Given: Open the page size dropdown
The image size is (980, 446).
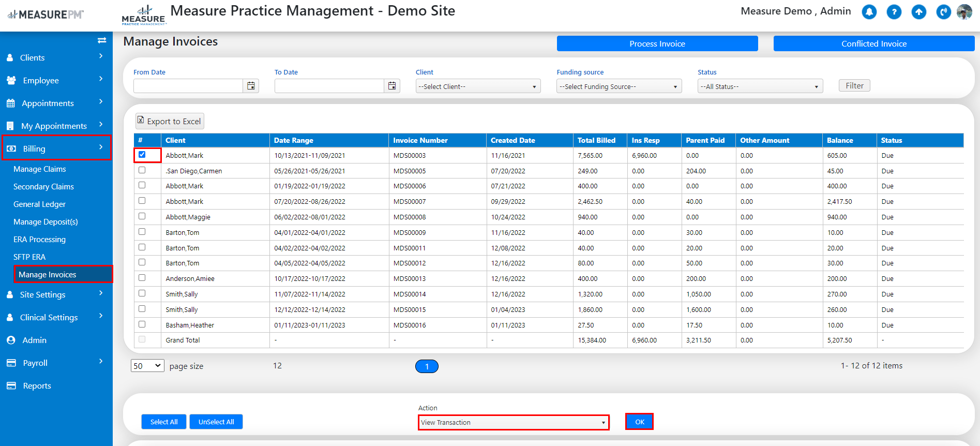Looking at the screenshot, I should 147,366.
